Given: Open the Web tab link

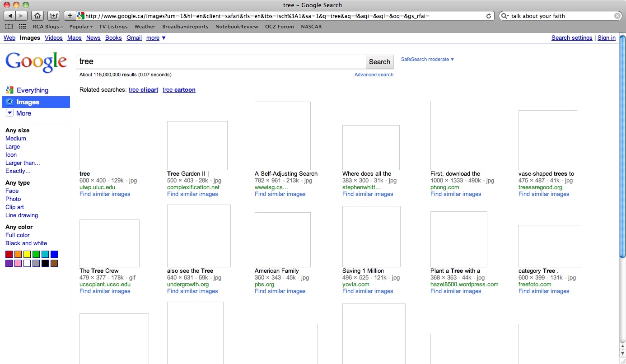Looking at the screenshot, I should [9, 38].
